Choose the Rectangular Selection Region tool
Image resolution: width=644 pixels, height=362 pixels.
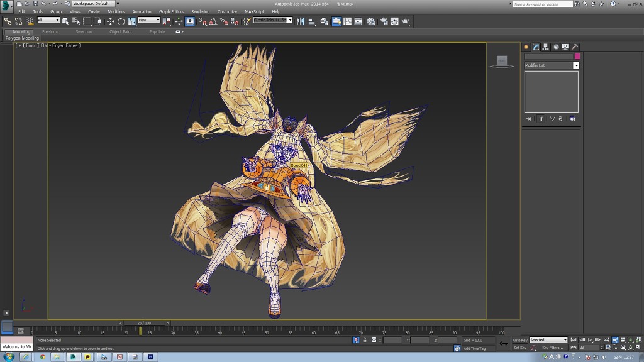87,21
